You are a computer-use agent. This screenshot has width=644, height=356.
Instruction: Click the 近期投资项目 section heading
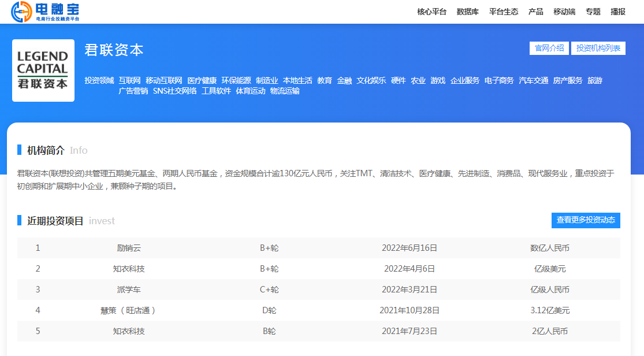point(55,221)
